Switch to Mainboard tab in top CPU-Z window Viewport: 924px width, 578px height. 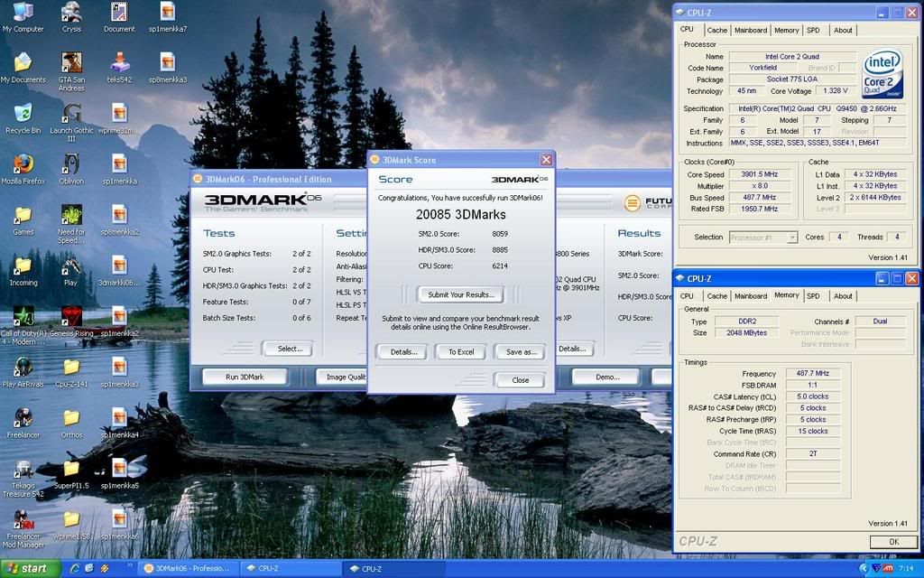[x=750, y=30]
